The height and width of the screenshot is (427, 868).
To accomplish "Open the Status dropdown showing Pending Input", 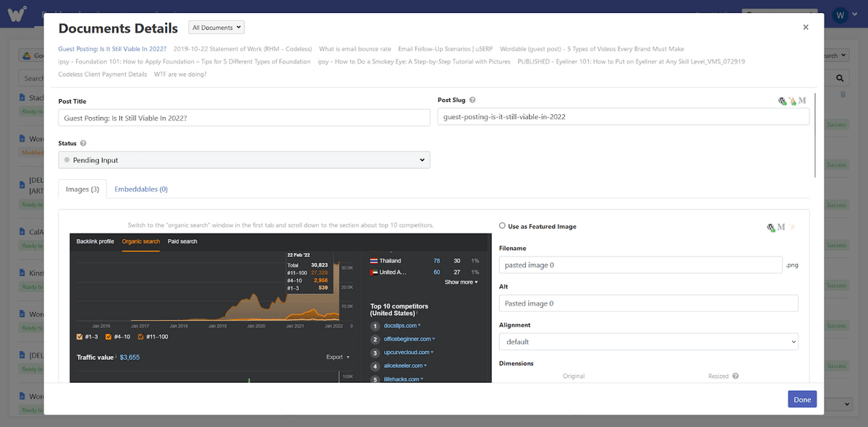I will (x=244, y=160).
